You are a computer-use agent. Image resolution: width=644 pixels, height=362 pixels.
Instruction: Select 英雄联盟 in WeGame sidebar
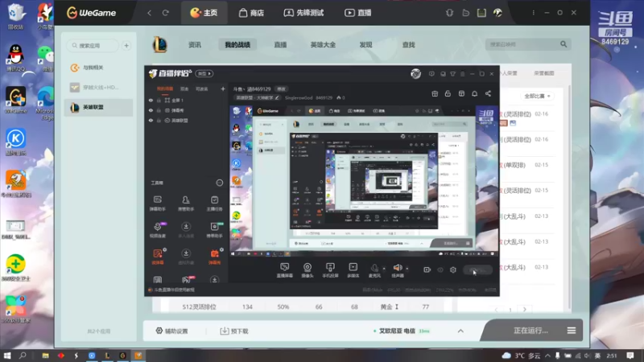tap(98, 107)
